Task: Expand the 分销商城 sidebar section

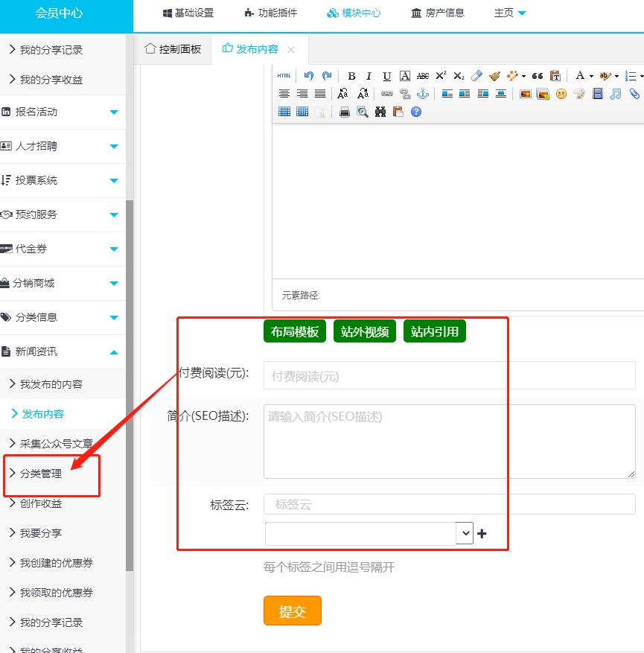Action: pyautogui.click(x=114, y=283)
